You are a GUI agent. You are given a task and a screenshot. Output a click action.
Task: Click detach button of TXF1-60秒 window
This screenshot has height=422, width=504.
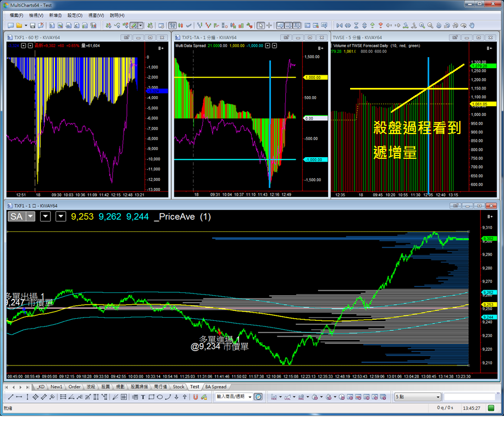point(126,37)
